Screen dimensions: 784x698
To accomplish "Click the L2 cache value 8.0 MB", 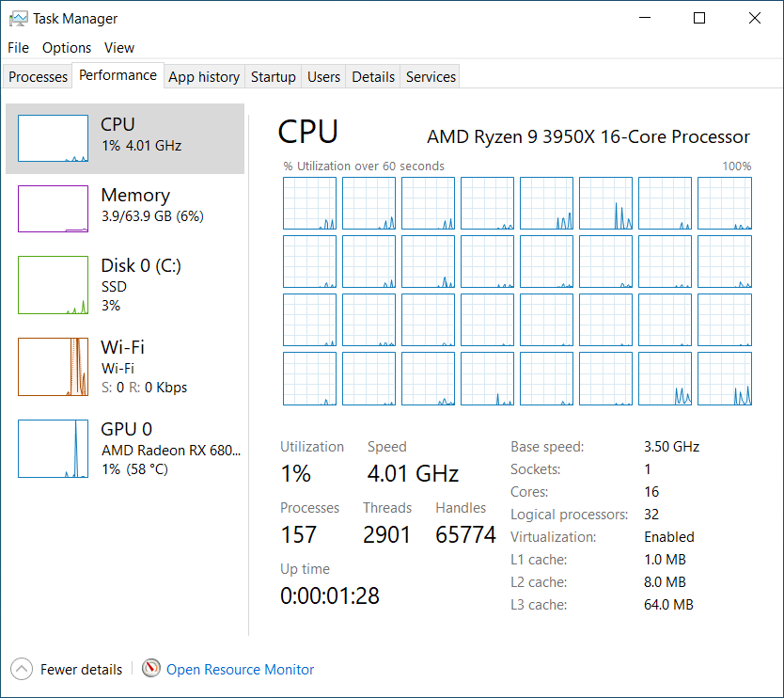I will click(x=665, y=582).
